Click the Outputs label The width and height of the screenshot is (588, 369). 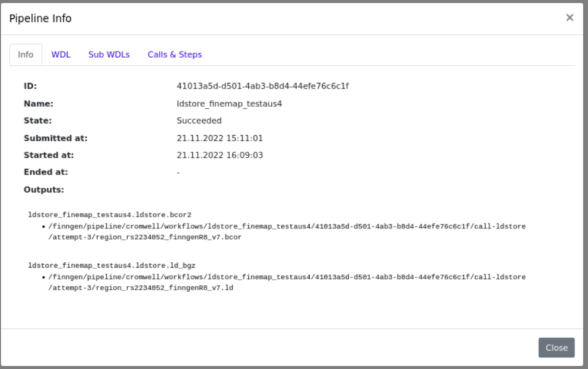coord(44,190)
